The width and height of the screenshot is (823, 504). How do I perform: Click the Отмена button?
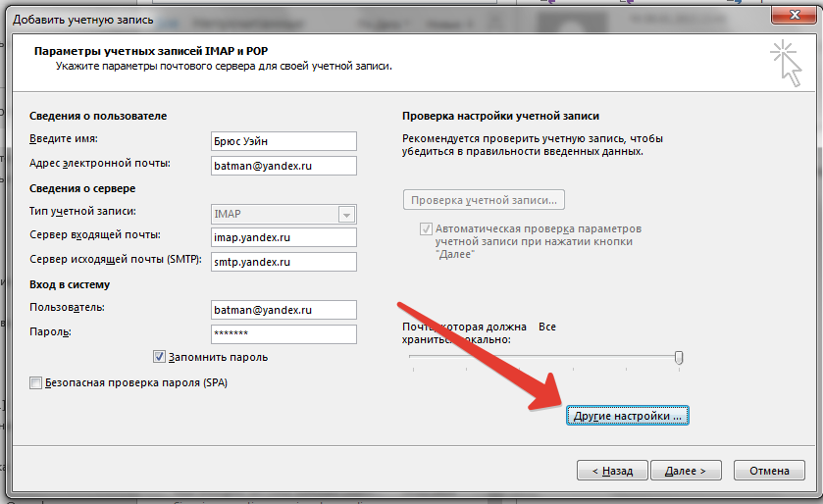tap(768, 471)
